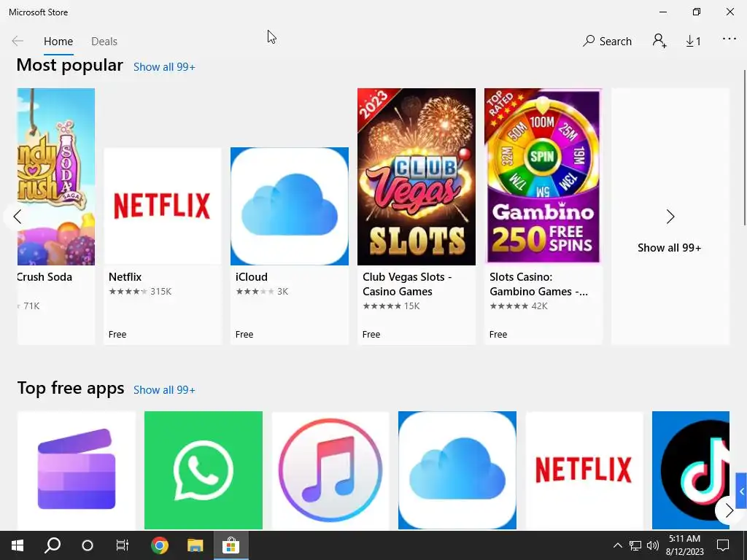This screenshot has width=747, height=560.
Task: Click iCloud 3K star rating
Action: (262, 292)
